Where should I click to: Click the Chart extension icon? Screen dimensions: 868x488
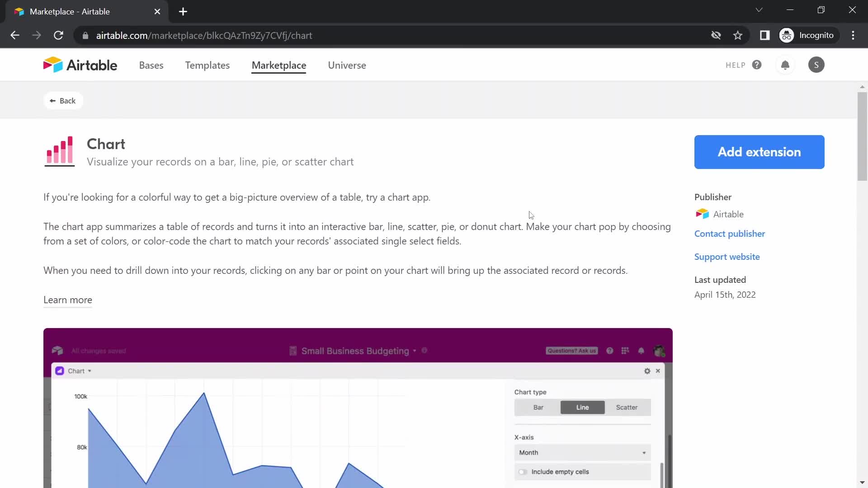click(59, 151)
